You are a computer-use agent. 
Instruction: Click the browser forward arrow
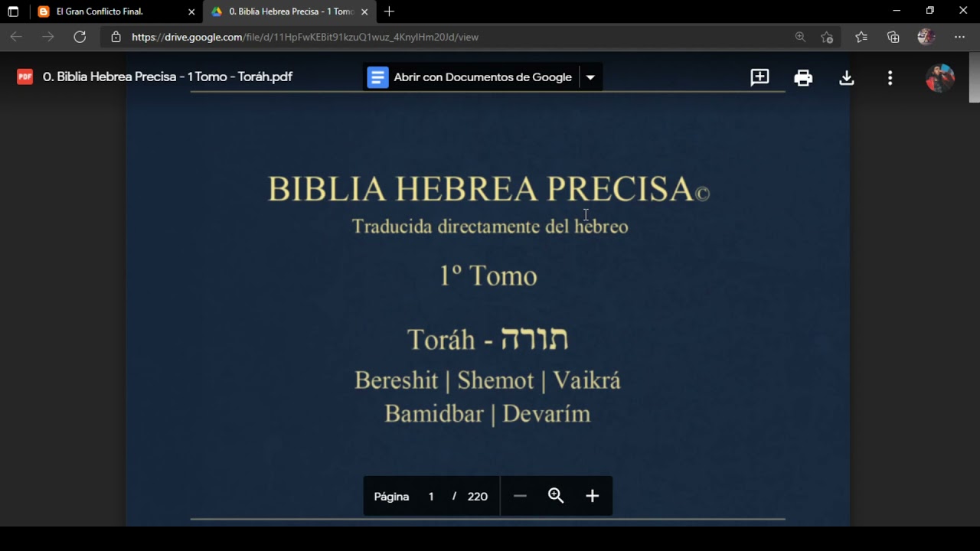click(x=48, y=37)
